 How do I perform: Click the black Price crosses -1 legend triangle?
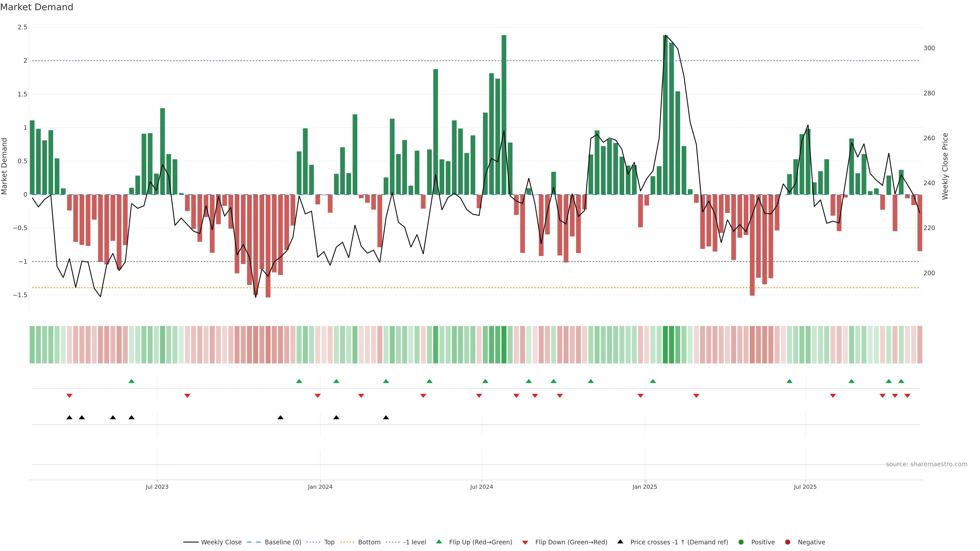click(x=620, y=542)
